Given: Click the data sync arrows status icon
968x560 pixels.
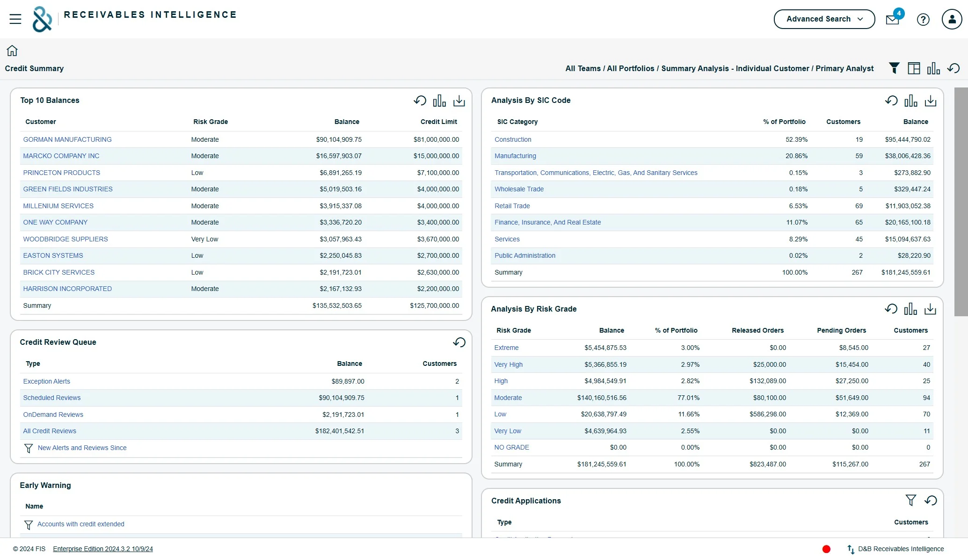Looking at the screenshot, I should click(851, 549).
